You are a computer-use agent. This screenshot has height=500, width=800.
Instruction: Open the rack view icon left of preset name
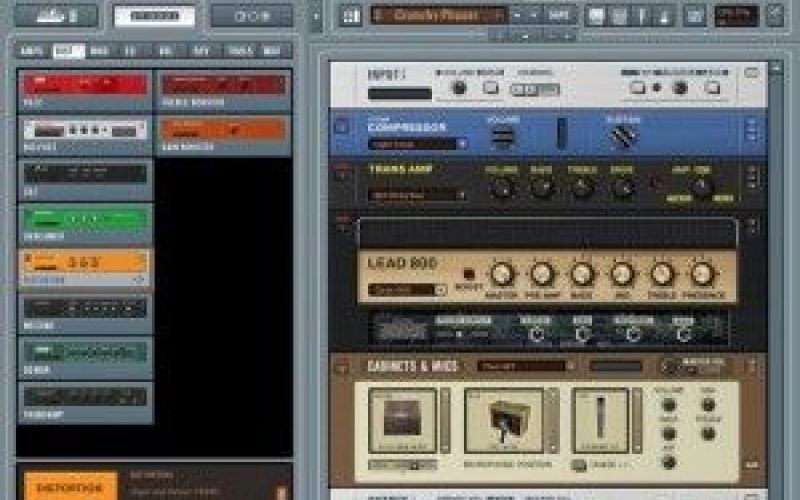350,15
